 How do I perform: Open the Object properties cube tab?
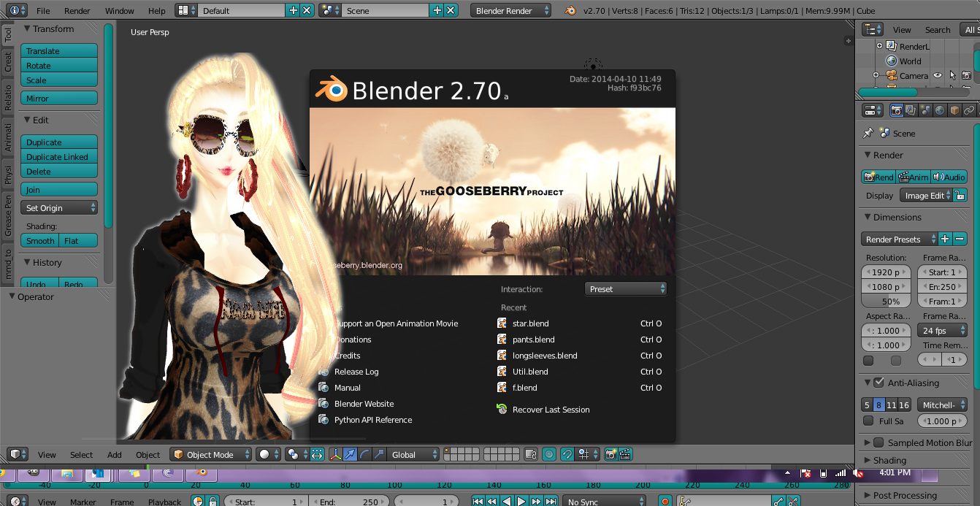[954, 110]
